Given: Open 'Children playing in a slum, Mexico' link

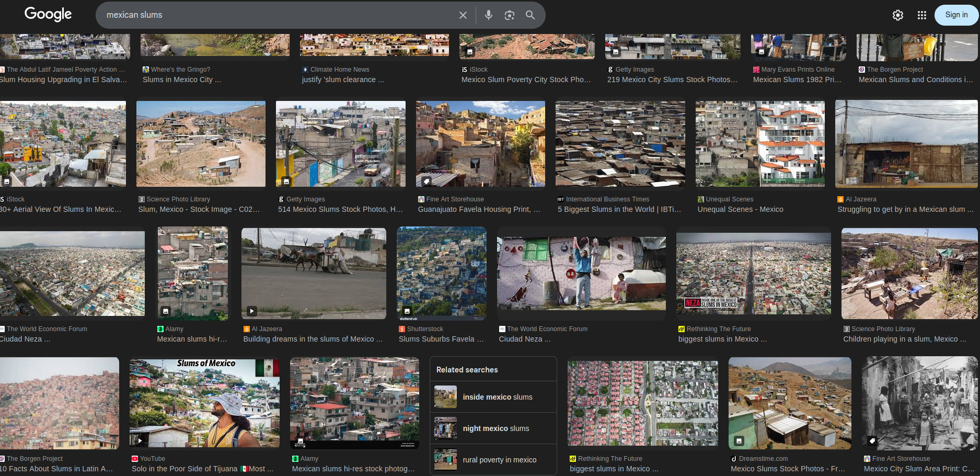Looking at the screenshot, I should pos(905,339).
